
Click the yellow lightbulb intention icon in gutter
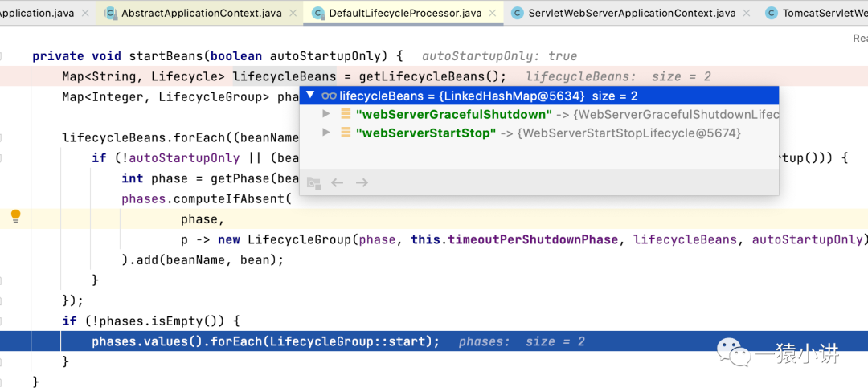(x=15, y=216)
